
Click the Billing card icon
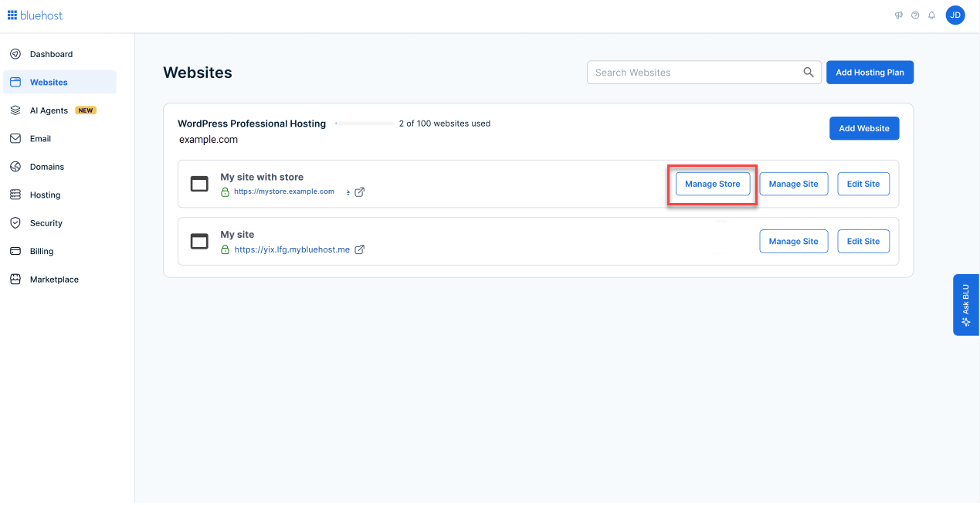coord(15,251)
